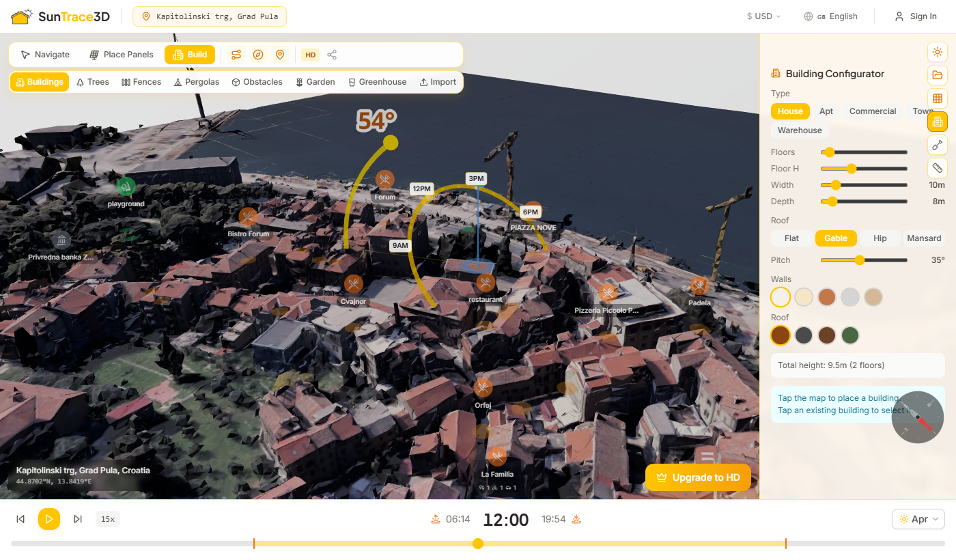Open the English language selector
This screenshot has height=560, width=956.
coord(830,16)
